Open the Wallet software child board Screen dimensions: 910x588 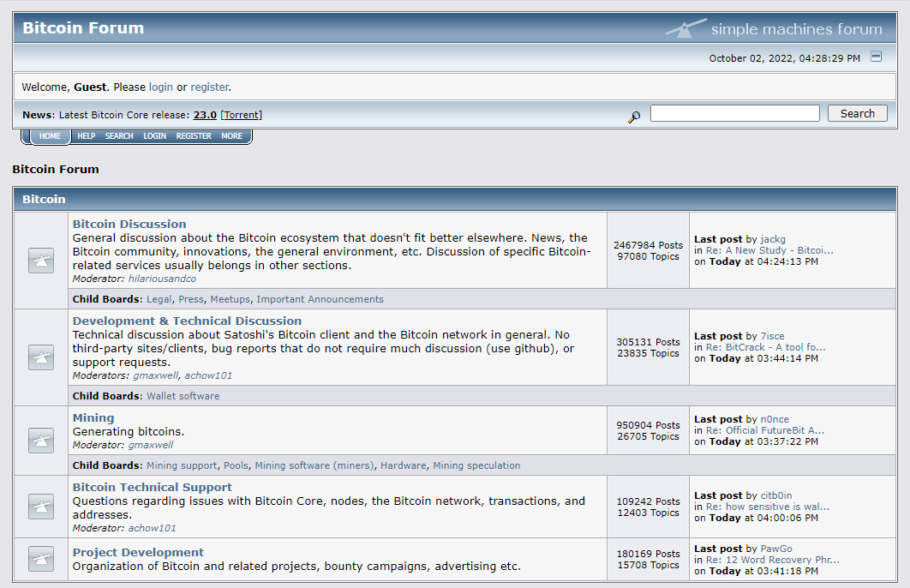[x=183, y=396]
